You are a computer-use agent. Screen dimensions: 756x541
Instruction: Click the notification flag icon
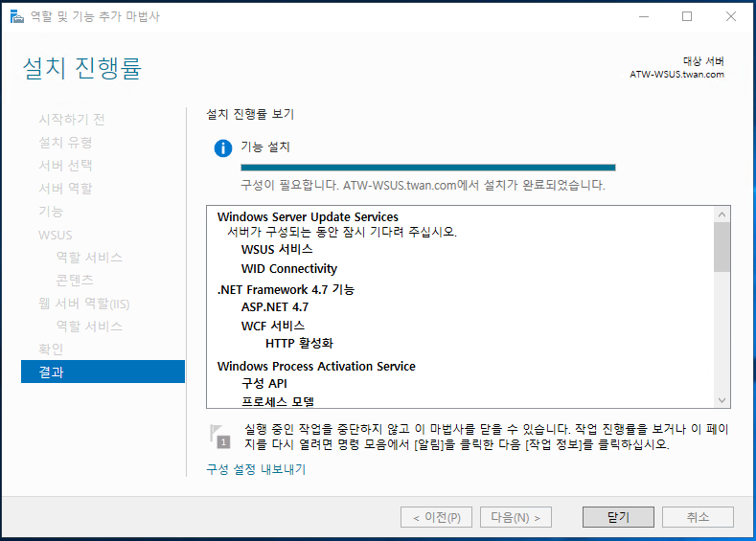point(219,437)
